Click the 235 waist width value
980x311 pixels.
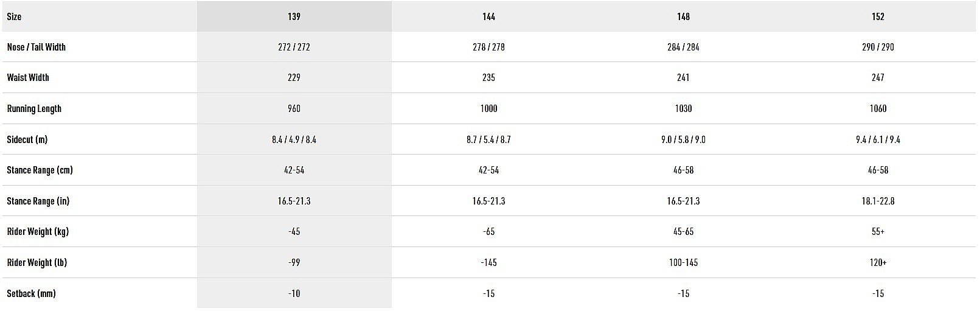(x=488, y=77)
